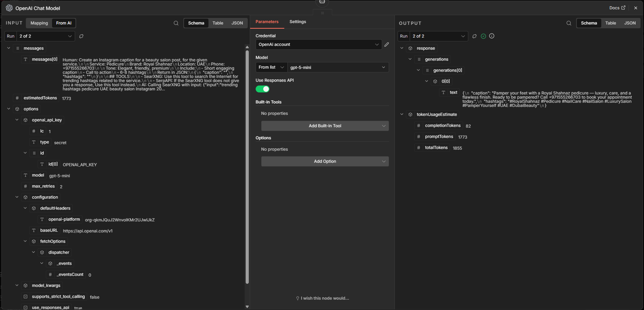Image resolution: width=644 pixels, height=310 pixels.
Task: Switch input view to From AI
Action: point(64,23)
